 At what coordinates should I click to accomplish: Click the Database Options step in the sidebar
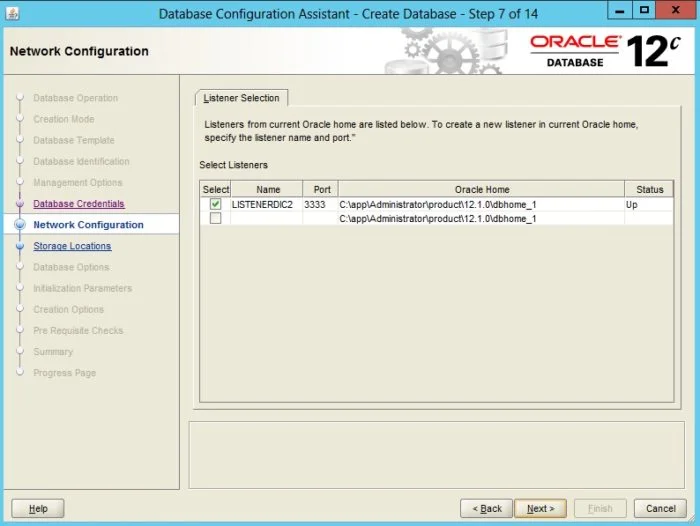[71, 267]
